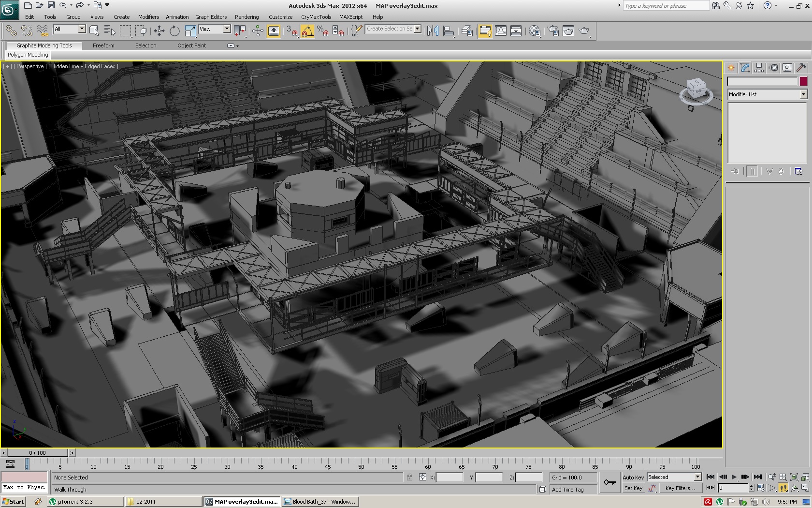The image size is (812, 508).
Task: Toggle the Selection Lock icon
Action: coord(409,477)
